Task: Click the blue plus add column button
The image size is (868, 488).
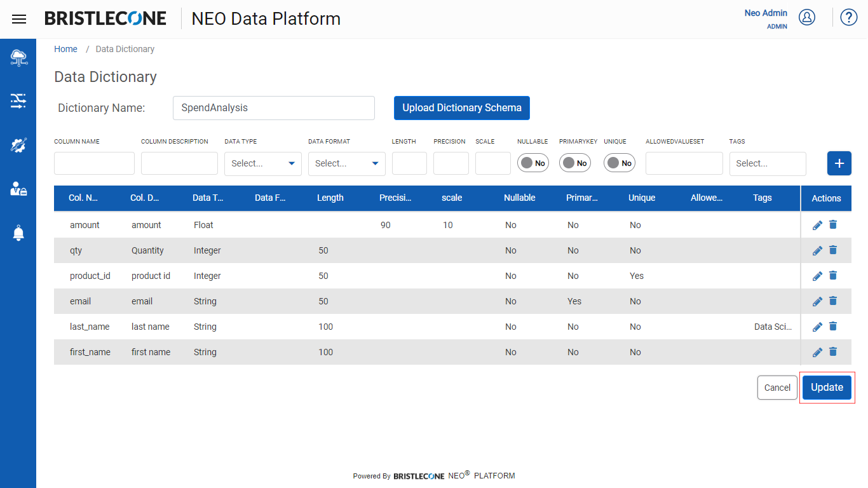Action: click(x=839, y=163)
